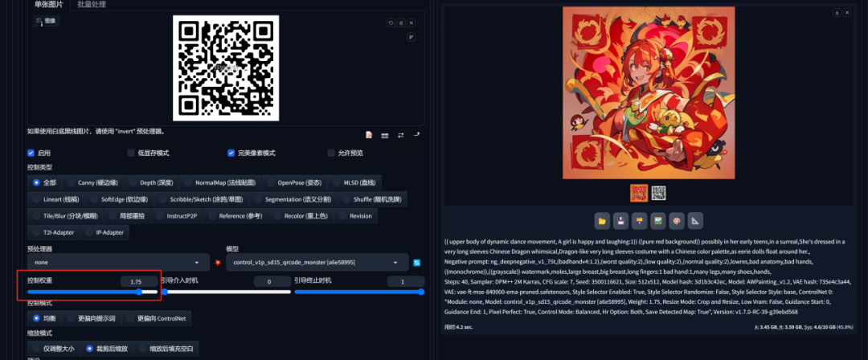Select MLSD (直线) control type
The image size is (868, 360).
click(354, 182)
